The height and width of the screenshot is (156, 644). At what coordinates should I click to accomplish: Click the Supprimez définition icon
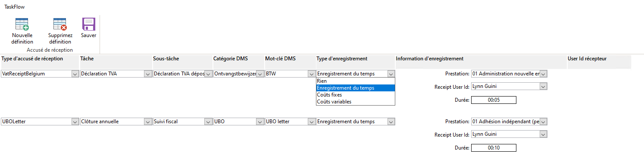point(60,24)
